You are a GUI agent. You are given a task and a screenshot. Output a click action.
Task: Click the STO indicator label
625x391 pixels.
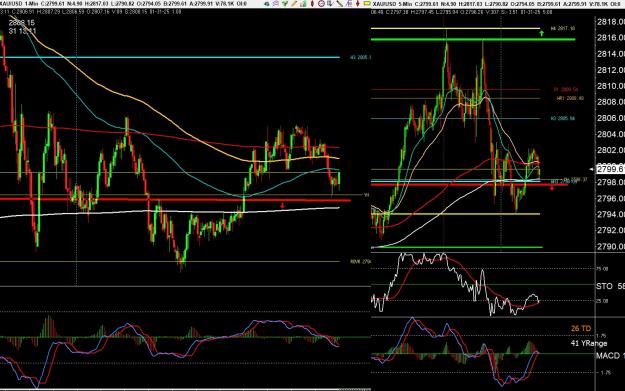[x=604, y=286]
